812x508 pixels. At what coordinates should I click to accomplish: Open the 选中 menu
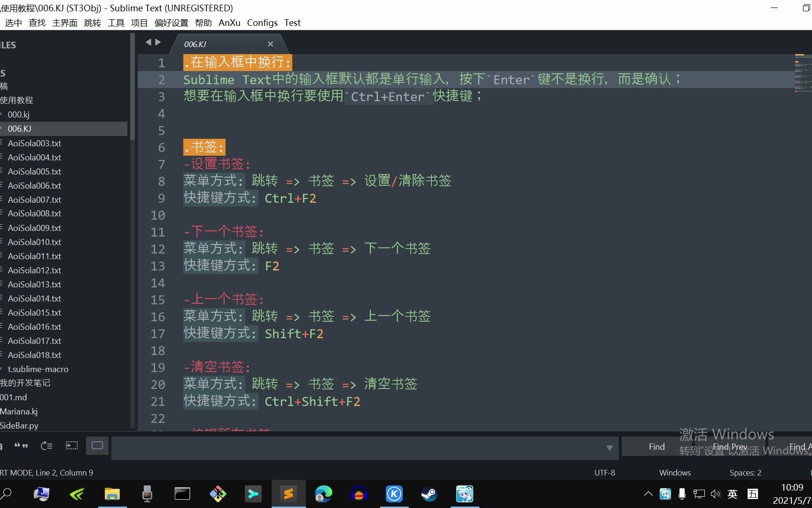[x=13, y=23]
